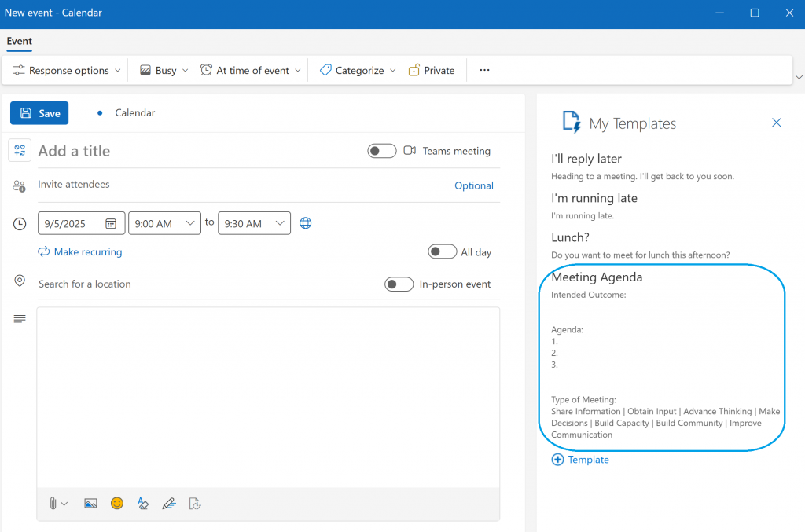Image resolution: width=805 pixels, height=532 pixels.
Task: Enable the Teams meeting toggle
Action: pyautogui.click(x=381, y=151)
